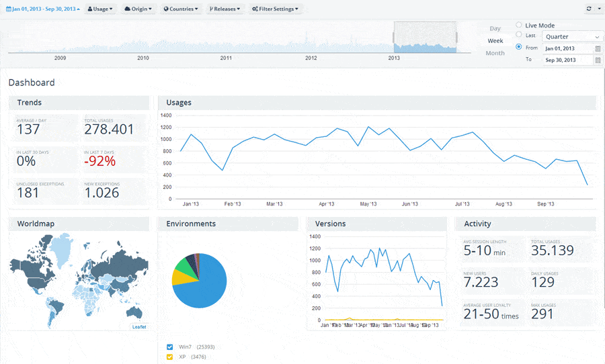This screenshot has height=364, width=605.
Task: Click the 2010 label on the timeline
Action: pos(143,58)
